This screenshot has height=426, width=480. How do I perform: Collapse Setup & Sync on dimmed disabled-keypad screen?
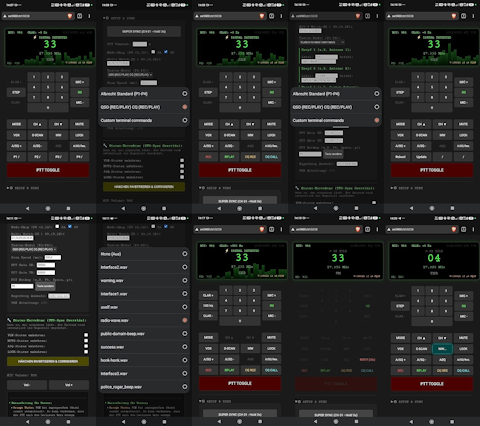311,402
